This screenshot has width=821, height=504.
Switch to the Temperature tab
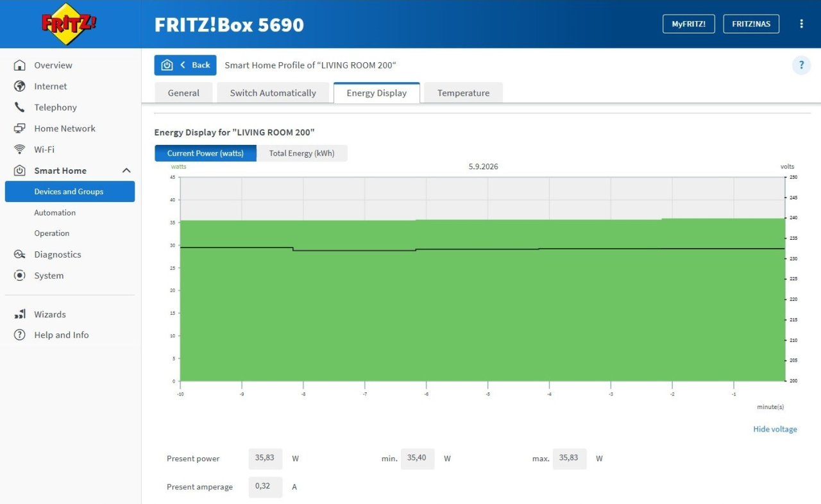tap(463, 93)
